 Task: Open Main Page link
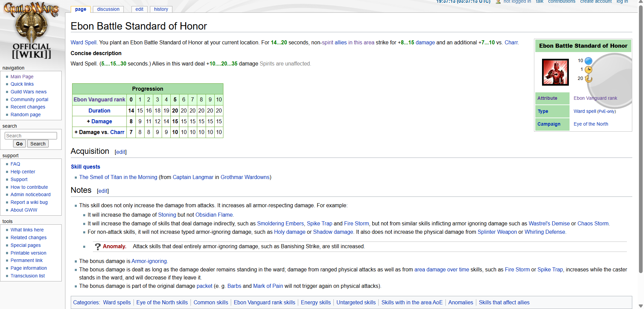[22, 77]
